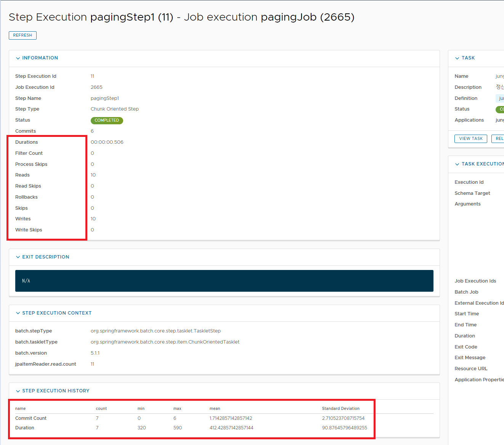Click the Exit Code label
This screenshot has width=504, height=445.
coord(466,347)
